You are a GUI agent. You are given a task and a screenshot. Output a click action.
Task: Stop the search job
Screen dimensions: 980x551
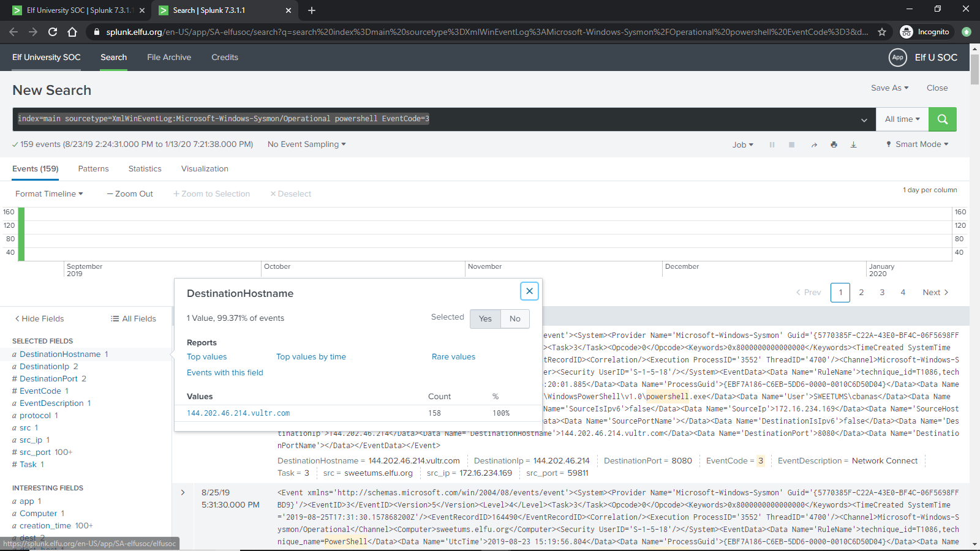point(791,145)
